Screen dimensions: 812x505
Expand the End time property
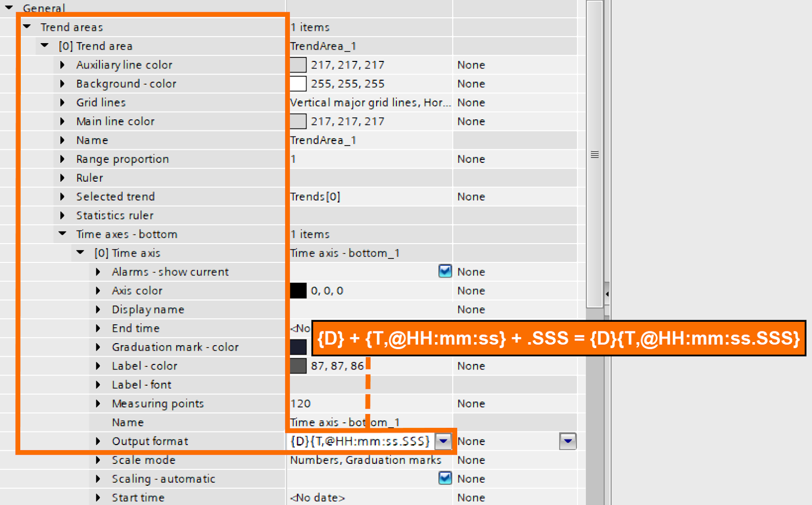[97, 328]
